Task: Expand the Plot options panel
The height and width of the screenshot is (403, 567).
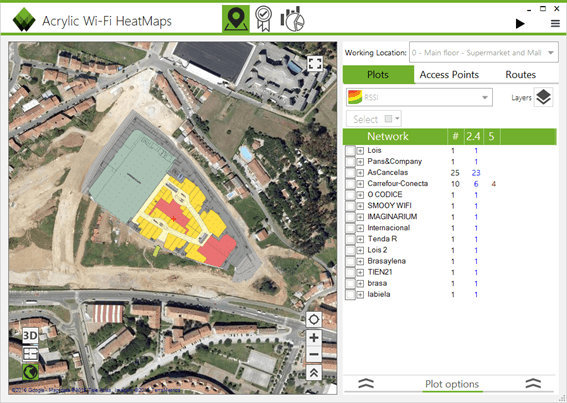Action: click(452, 384)
